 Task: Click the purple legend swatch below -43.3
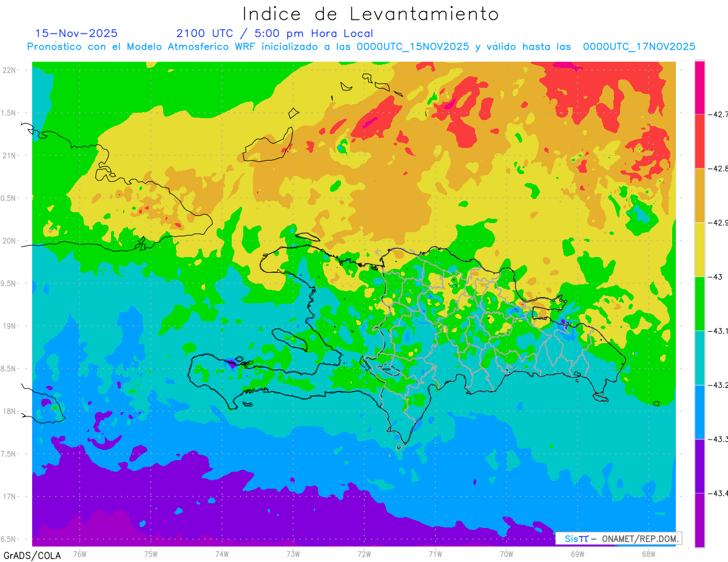pyautogui.click(x=699, y=466)
